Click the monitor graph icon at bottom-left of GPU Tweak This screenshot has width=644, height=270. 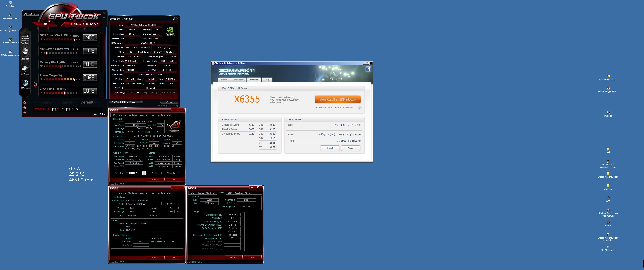(x=25, y=112)
